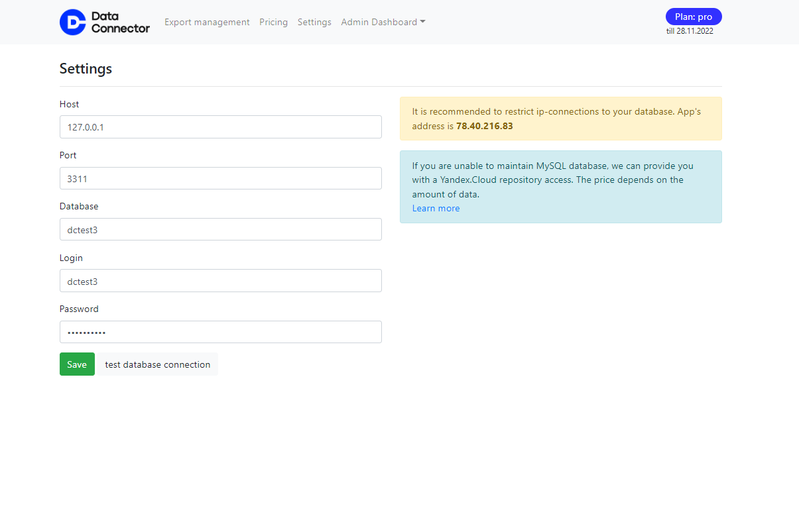Click the plan expiry date text
The width and height of the screenshot is (799, 532).
click(x=690, y=31)
